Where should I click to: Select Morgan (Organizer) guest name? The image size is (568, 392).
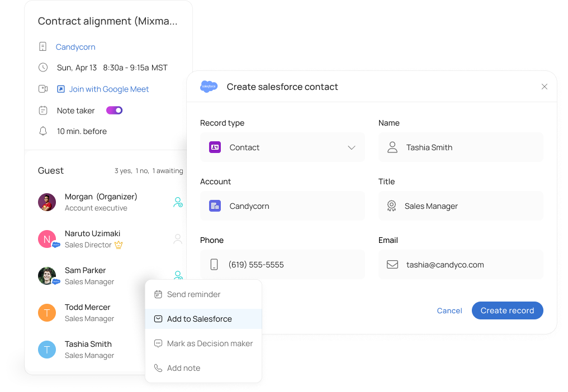coord(101,197)
